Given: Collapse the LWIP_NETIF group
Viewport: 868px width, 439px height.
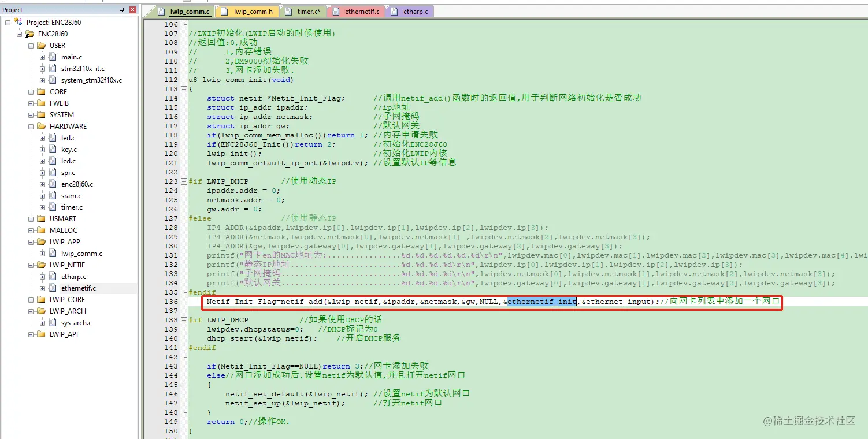Looking at the screenshot, I should (x=31, y=265).
